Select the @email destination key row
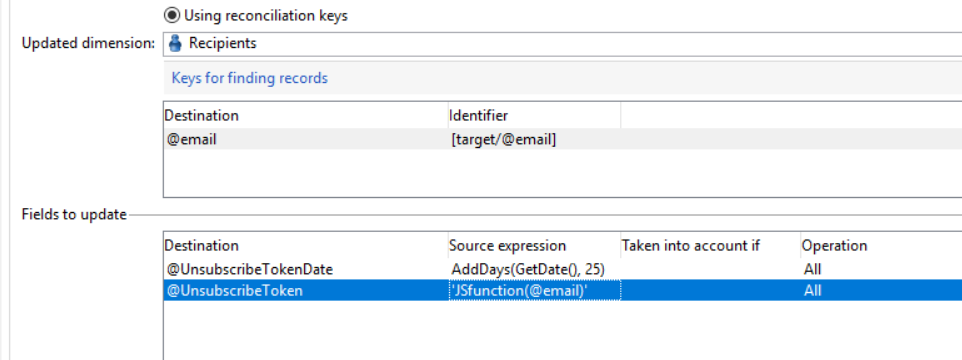Viewport: 962px width, 360px height. point(562,139)
